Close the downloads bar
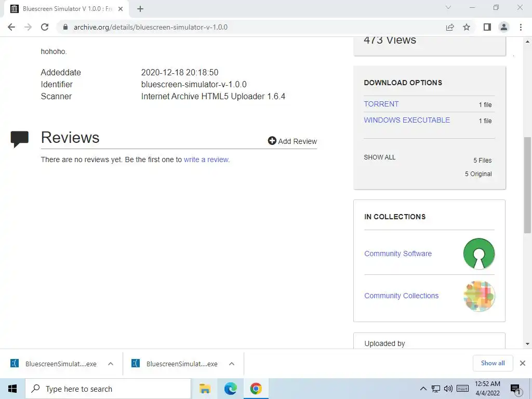Screen dimensions: 532x399 [523, 363]
